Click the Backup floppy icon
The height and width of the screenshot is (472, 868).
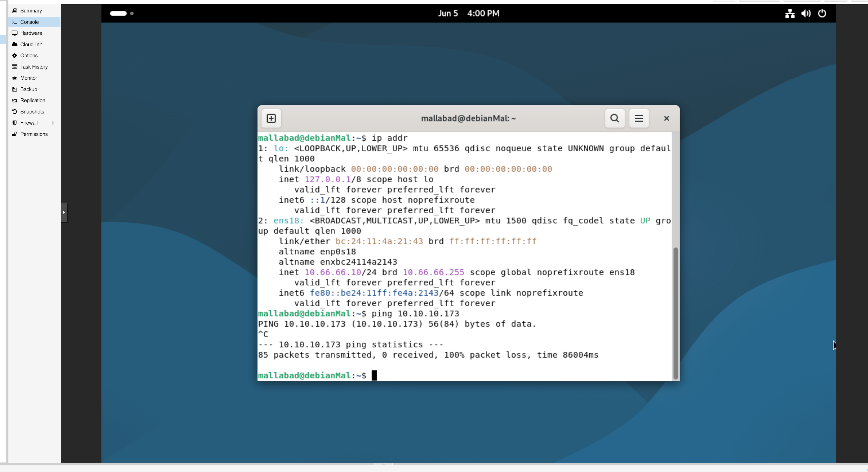tap(14, 89)
